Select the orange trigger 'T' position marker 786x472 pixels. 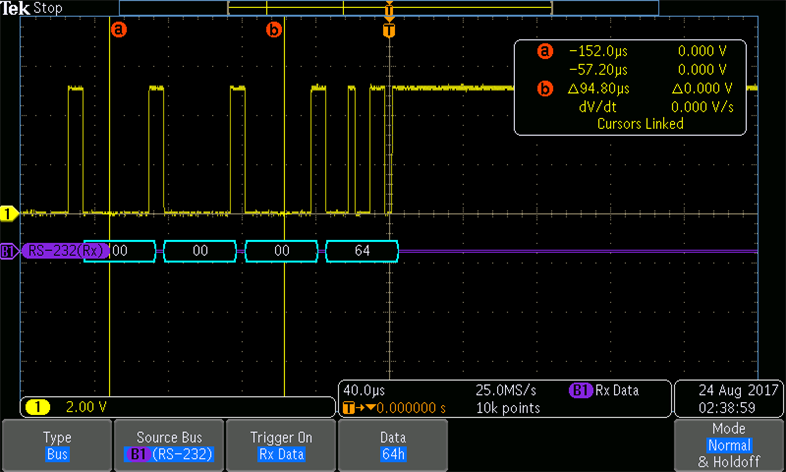[x=389, y=30]
